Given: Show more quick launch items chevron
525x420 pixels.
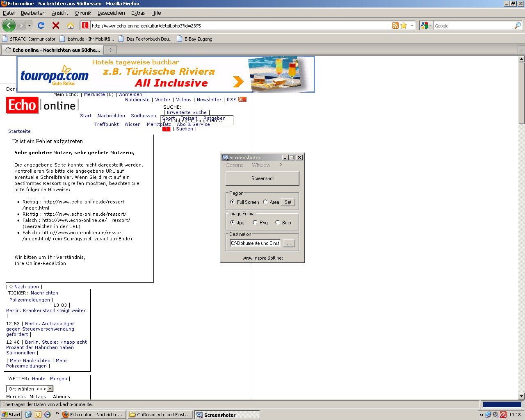Looking at the screenshot, I should 57,413.
